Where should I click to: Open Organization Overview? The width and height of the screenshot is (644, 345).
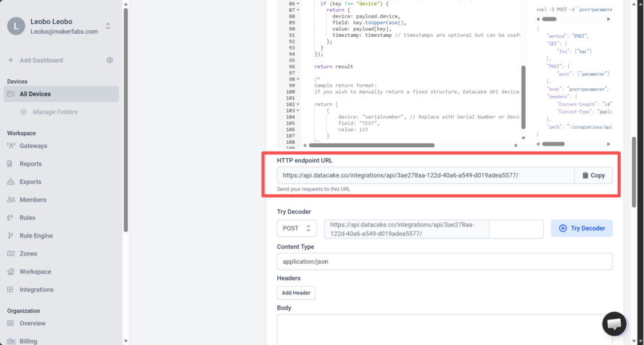pos(33,323)
